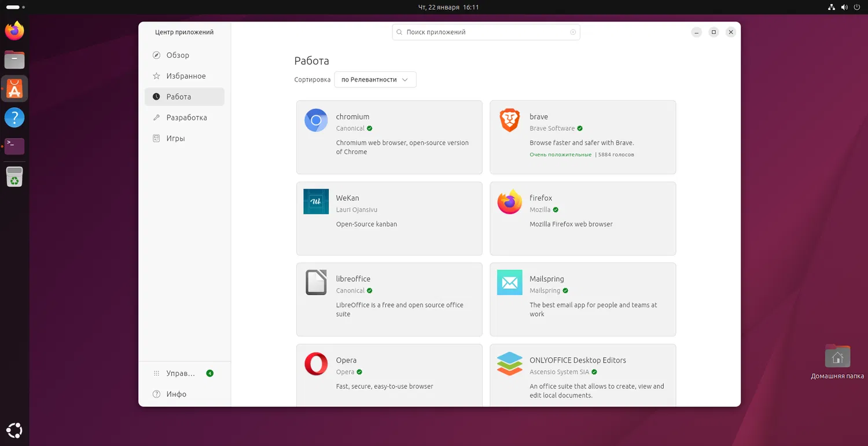
Task: Click the games icon beside Игры
Action: (156, 138)
